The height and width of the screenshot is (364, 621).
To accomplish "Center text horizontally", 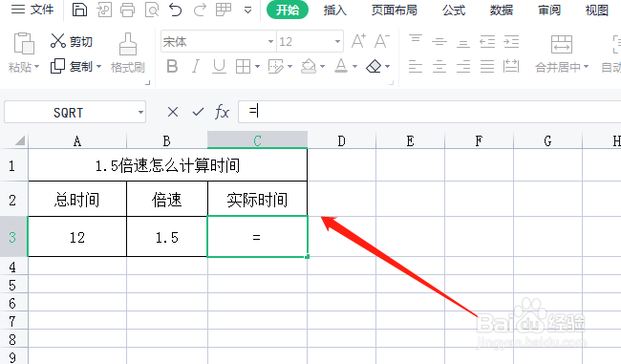I will pyautogui.click(x=439, y=67).
